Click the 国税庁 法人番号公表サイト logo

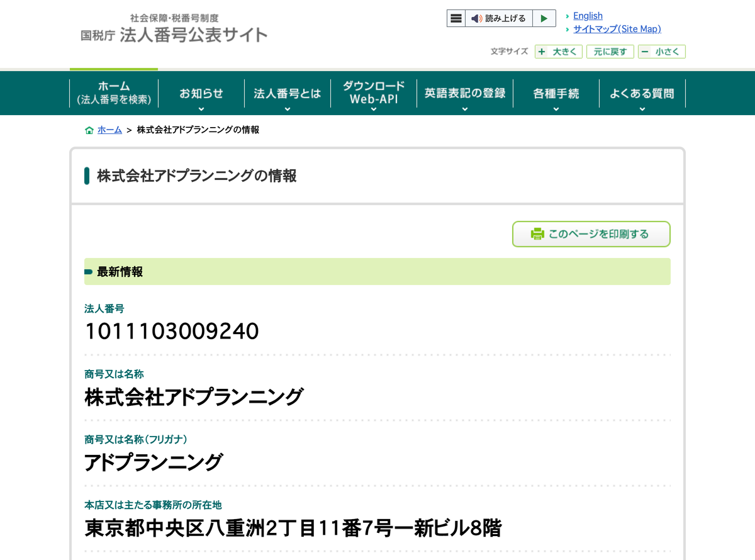174,29
